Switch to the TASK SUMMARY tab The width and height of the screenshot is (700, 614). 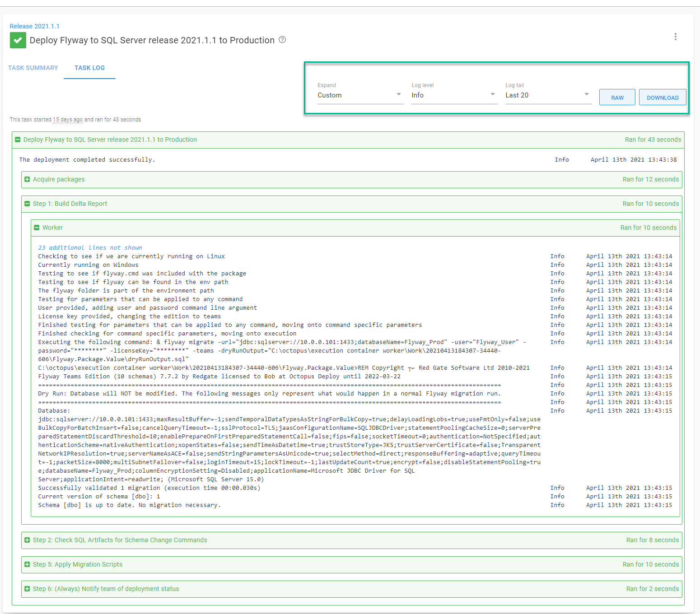(x=33, y=68)
